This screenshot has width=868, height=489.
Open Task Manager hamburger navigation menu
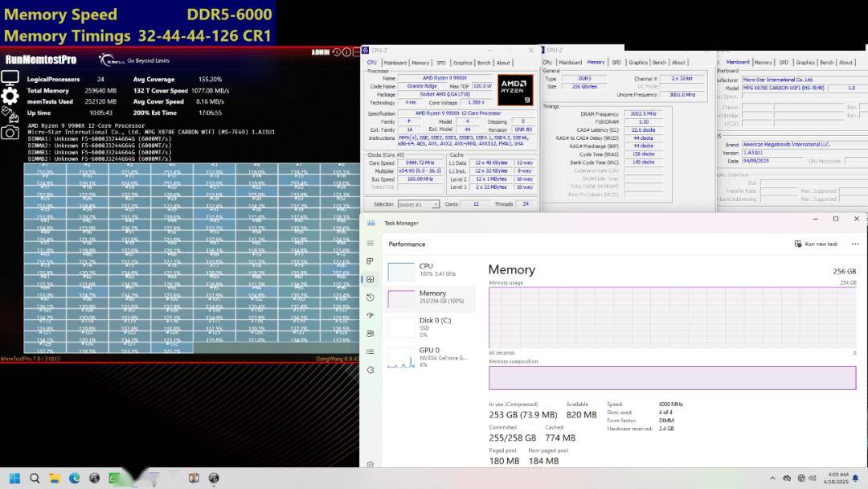coord(371,244)
